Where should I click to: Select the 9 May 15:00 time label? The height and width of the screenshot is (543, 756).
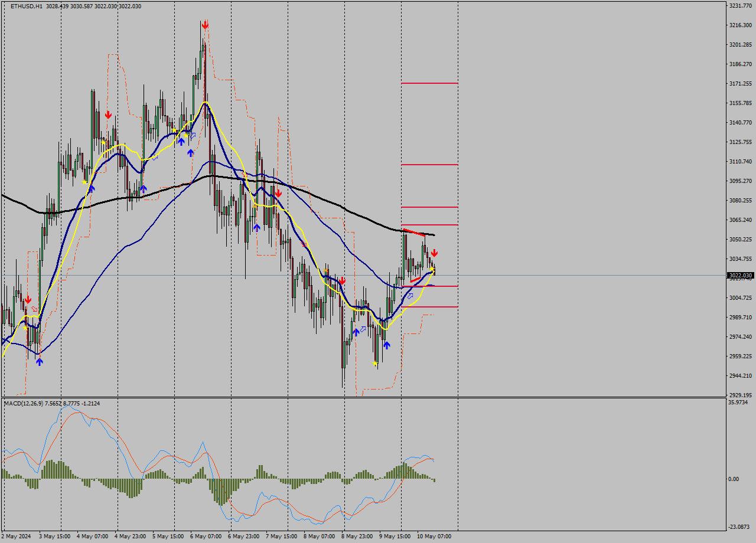click(x=395, y=537)
